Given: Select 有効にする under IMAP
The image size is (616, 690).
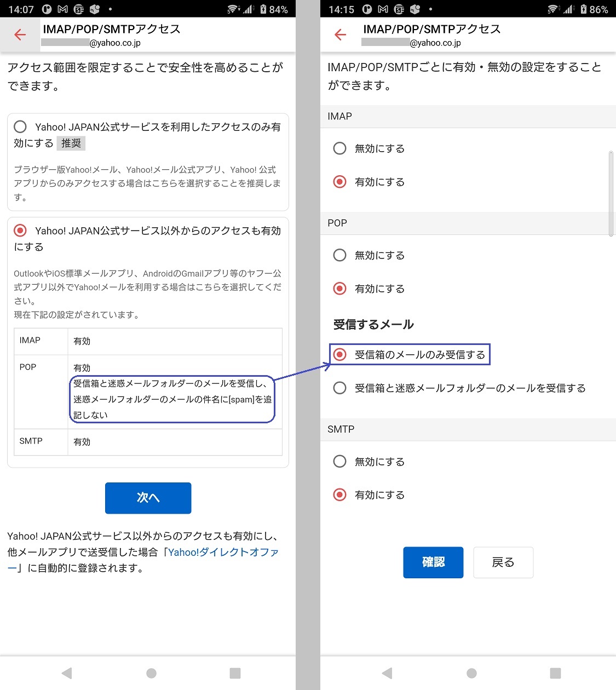Looking at the screenshot, I should (x=340, y=182).
